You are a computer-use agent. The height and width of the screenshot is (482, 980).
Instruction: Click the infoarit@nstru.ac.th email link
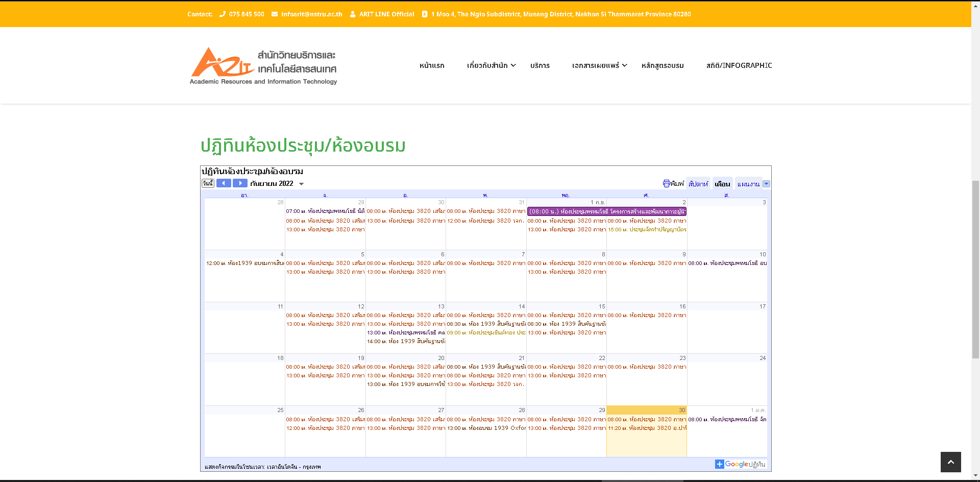[x=312, y=14]
